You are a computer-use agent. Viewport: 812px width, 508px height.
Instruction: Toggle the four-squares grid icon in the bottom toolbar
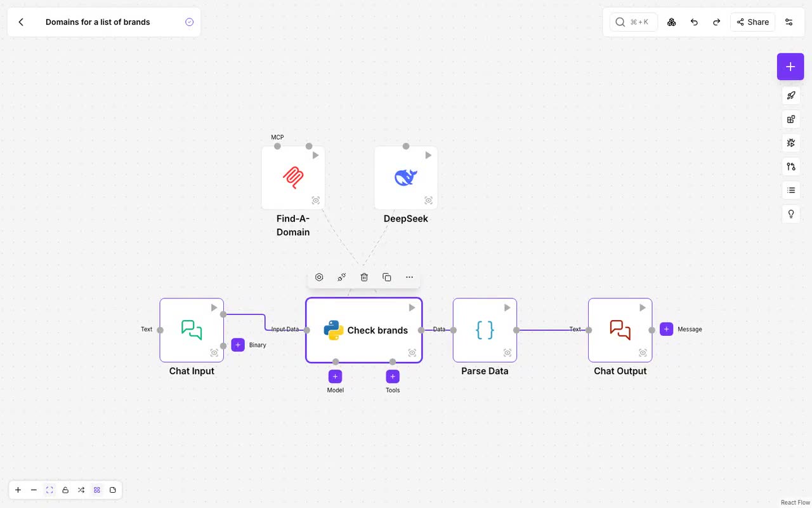tap(97, 490)
